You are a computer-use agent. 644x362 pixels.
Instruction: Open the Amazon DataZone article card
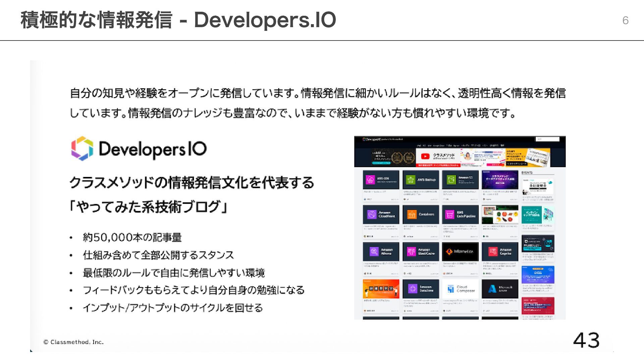(421, 289)
